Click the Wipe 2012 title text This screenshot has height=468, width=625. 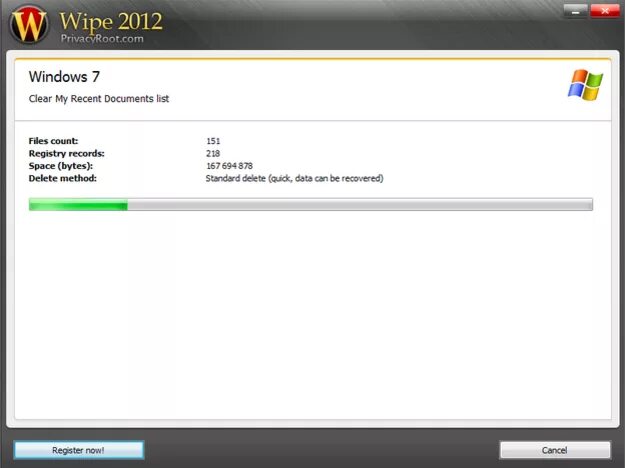point(111,21)
